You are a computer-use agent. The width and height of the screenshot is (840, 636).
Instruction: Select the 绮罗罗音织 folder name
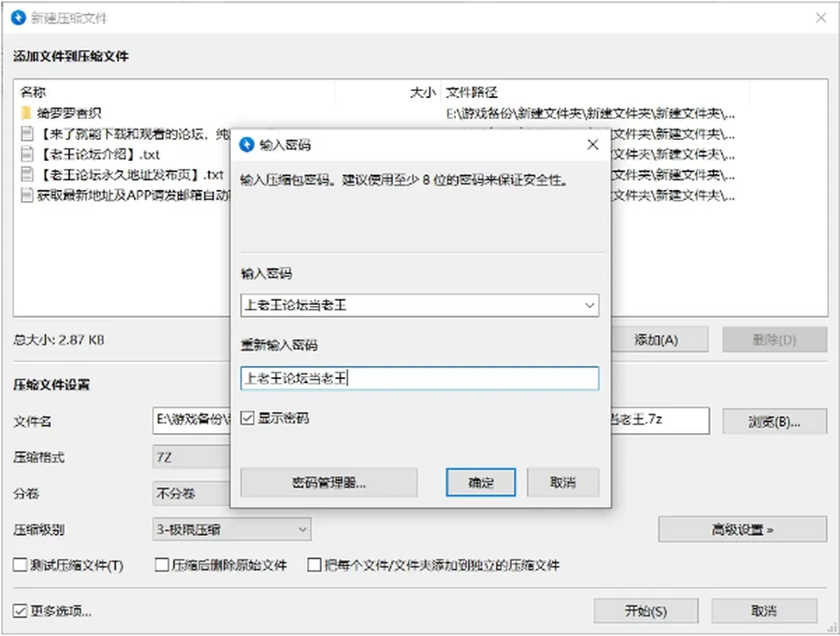click(x=69, y=113)
